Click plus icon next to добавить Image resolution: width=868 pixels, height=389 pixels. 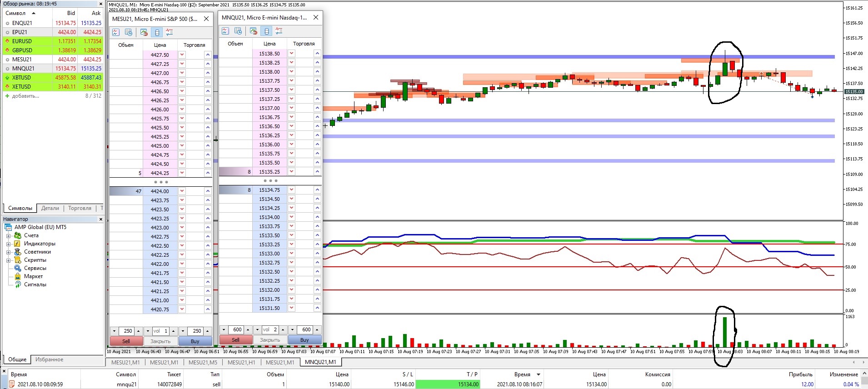[x=7, y=96]
